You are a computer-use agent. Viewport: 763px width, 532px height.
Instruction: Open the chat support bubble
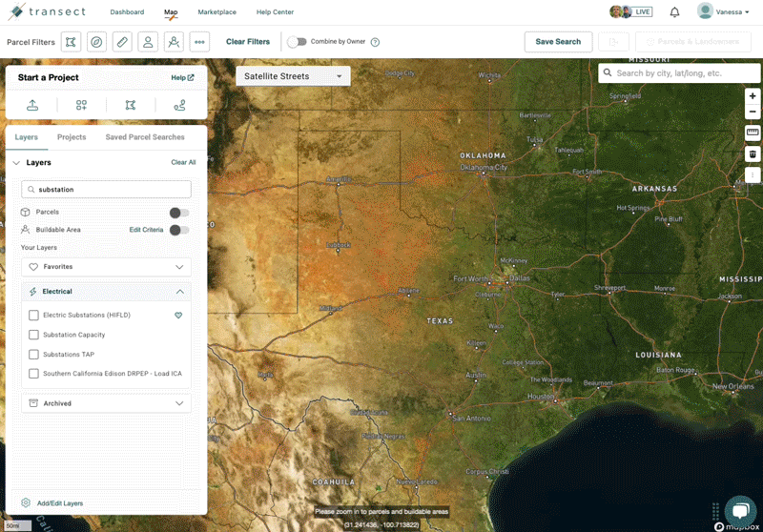click(x=741, y=511)
